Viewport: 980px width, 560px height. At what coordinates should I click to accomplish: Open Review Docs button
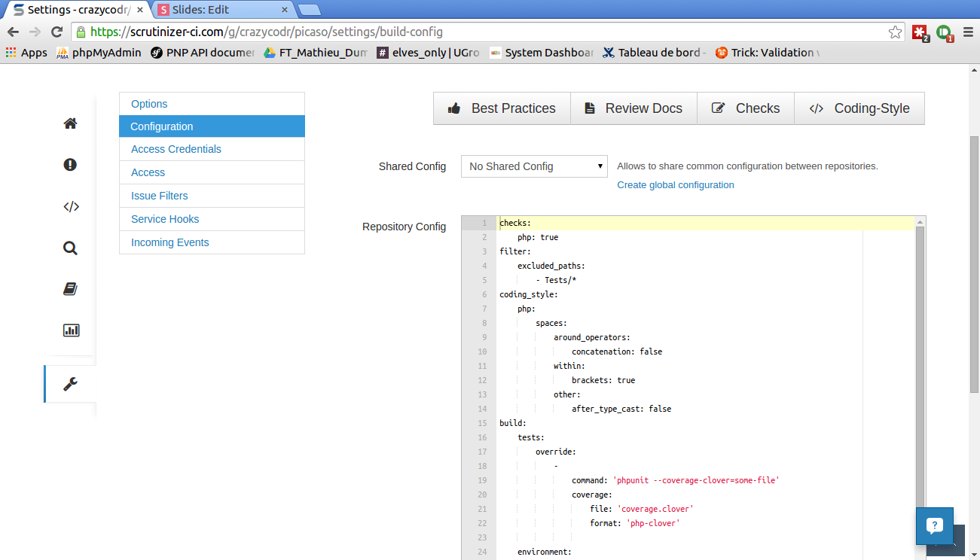[x=633, y=108]
